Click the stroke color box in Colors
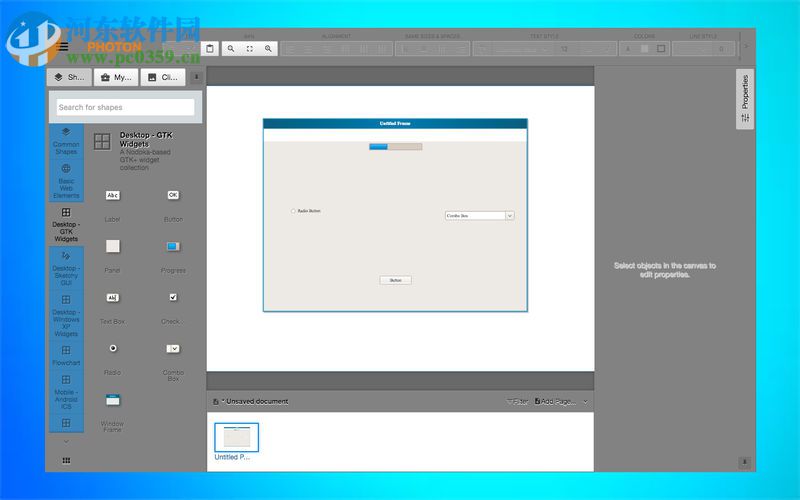 click(661, 48)
